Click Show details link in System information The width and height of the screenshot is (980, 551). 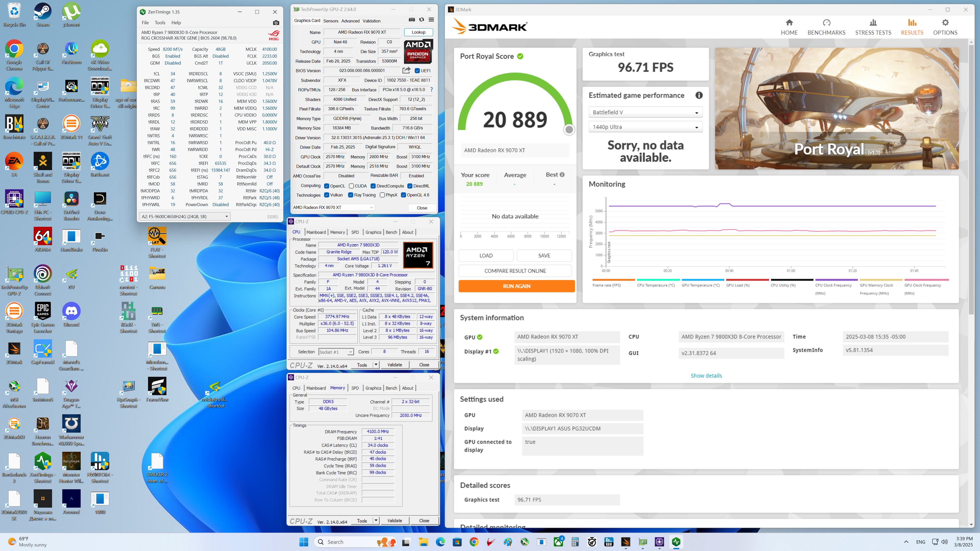706,376
